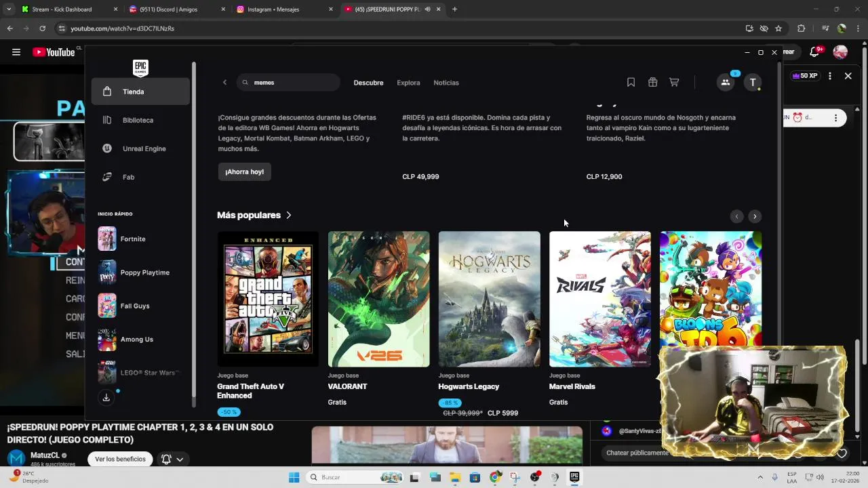Open the Chrome extensions puzzle icon

[802, 28]
